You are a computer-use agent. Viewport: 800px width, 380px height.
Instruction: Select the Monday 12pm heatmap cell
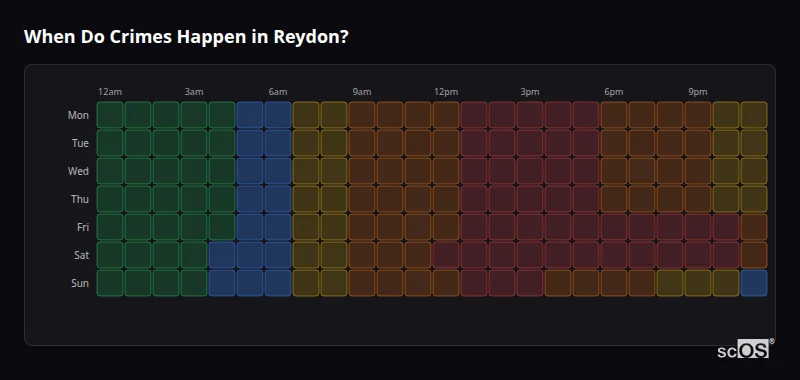(x=446, y=115)
